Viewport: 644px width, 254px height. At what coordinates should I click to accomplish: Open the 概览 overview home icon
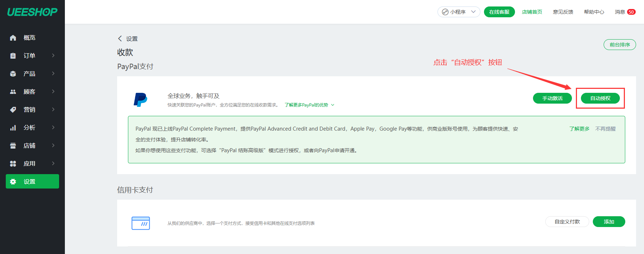(x=13, y=38)
